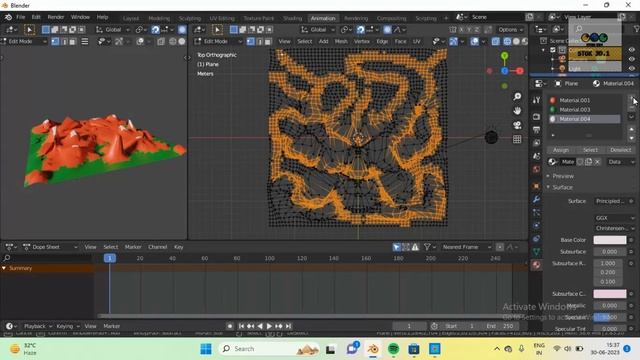Click the Deselect button
The height and width of the screenshot is (360, 640).
(x=620, y=150)
